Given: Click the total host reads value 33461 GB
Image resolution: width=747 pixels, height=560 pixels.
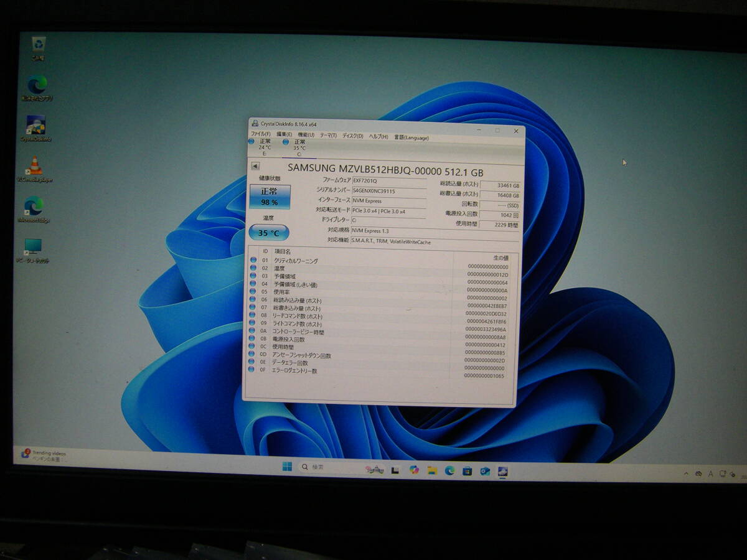Looking at the screenshot, I should pos(500,185).
